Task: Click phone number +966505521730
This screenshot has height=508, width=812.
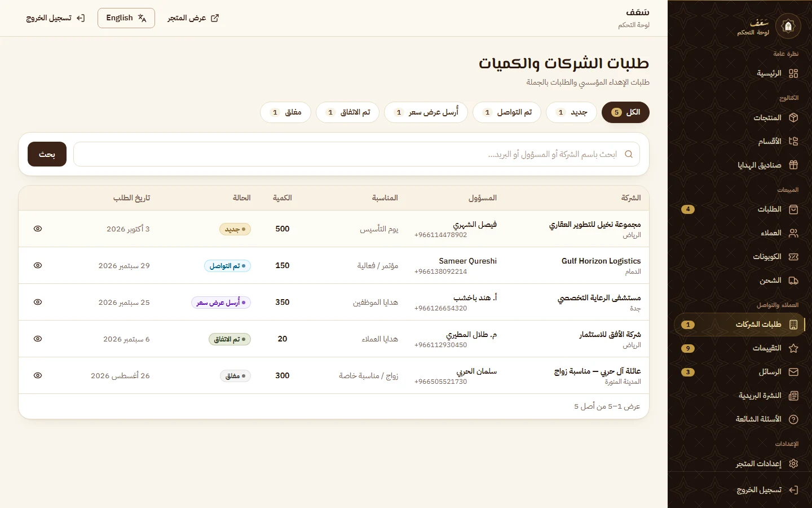Action: tap(440, 382)
